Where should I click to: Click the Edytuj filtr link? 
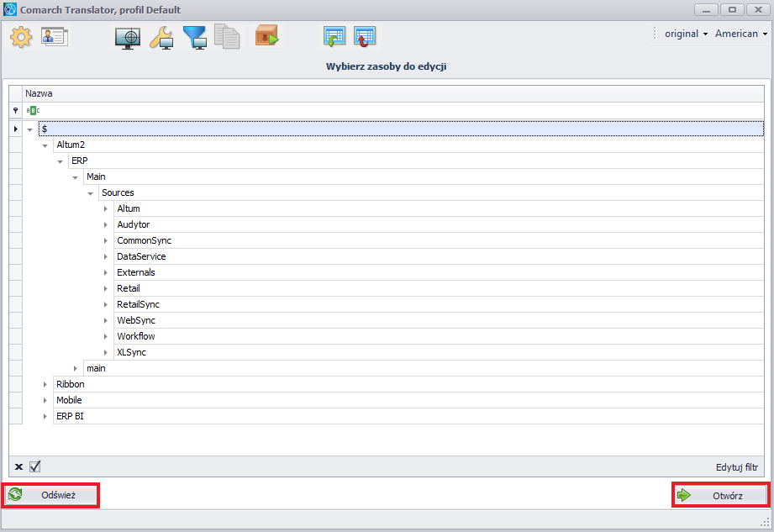pos(736,466)
